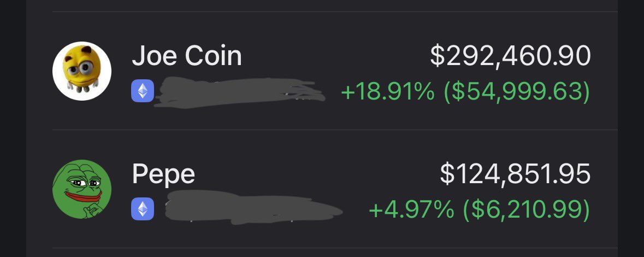Tap the +18.91% gain percentage

tap(388, 91)
